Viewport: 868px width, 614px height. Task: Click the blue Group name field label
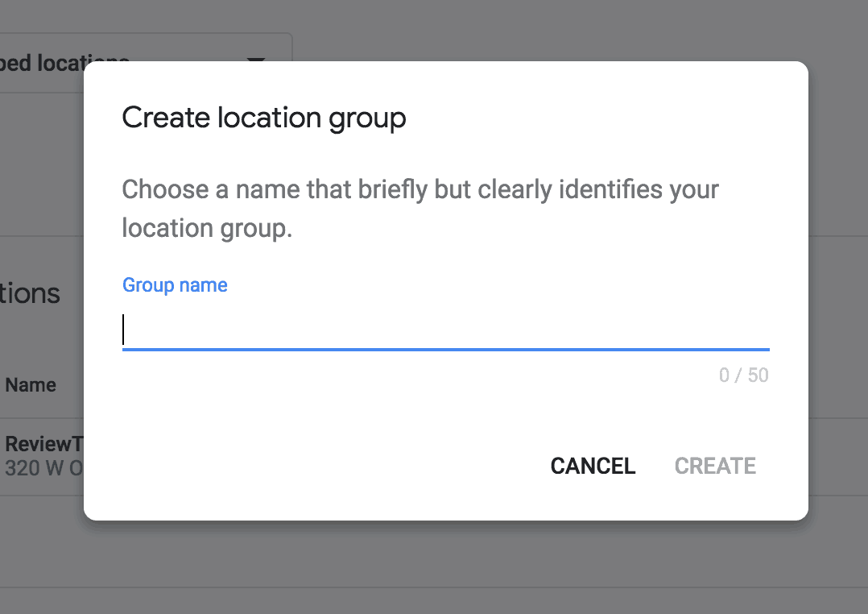point(175,285)
